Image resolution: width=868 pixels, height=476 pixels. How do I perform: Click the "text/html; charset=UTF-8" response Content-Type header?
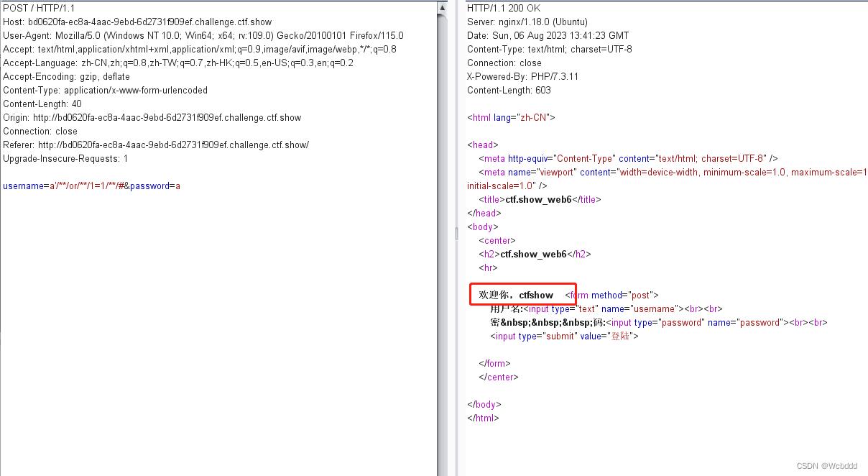pyautogui.click(x=550, y=49)
